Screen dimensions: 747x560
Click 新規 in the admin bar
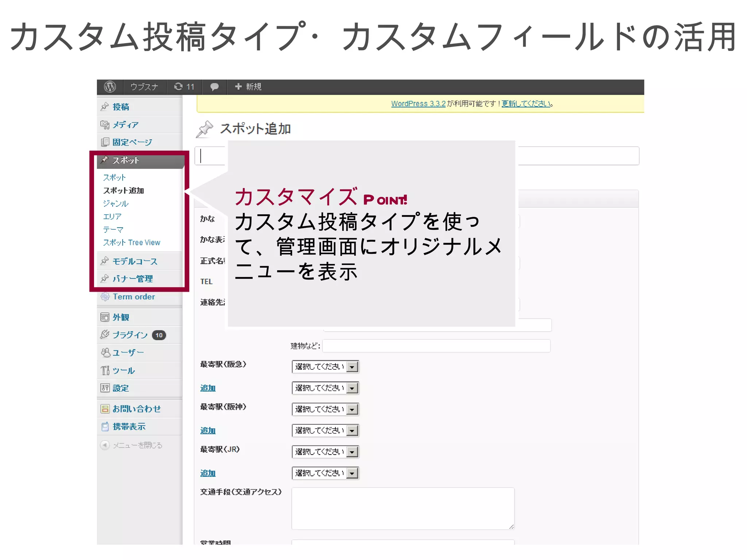[x=253, y=87]
